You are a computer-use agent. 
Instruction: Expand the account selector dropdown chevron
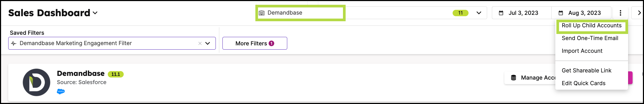point(479,13)
